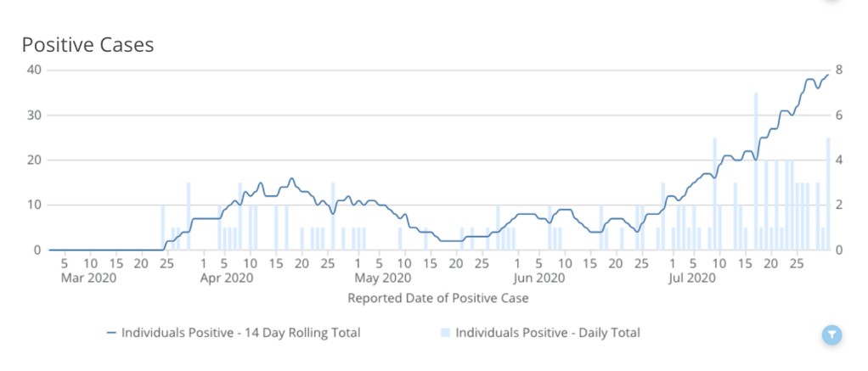Screen dimensions: 868x371
Task: Click the Positive Cases chart title
Action: (x=87, y=45)
